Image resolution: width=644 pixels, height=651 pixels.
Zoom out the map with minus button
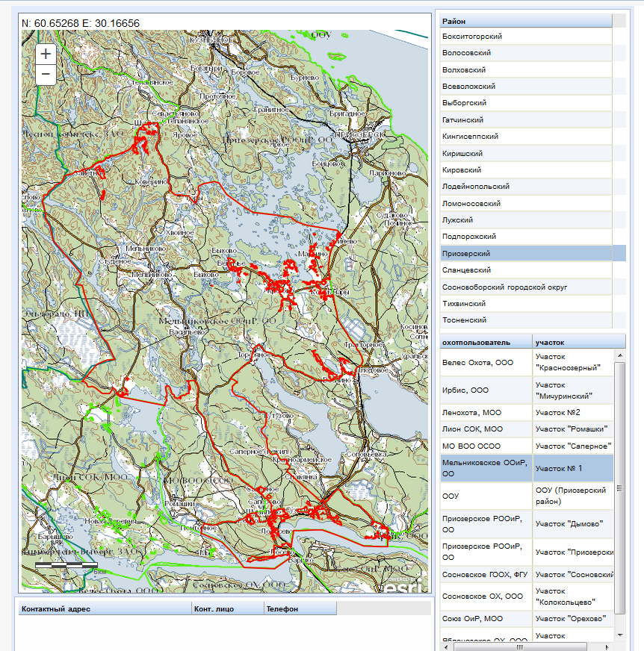[x=46, y=75]
